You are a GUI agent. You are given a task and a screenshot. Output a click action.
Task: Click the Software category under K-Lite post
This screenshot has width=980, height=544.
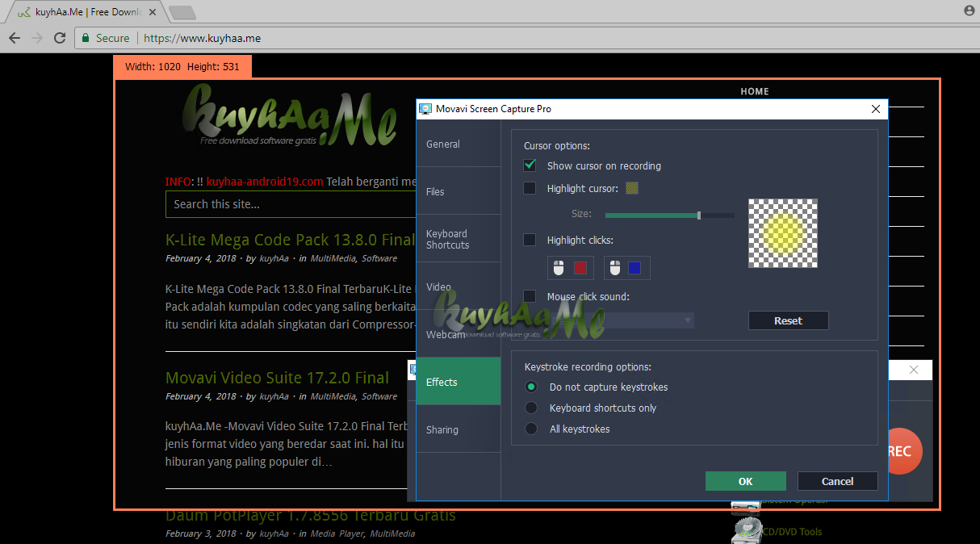point(379,258)
